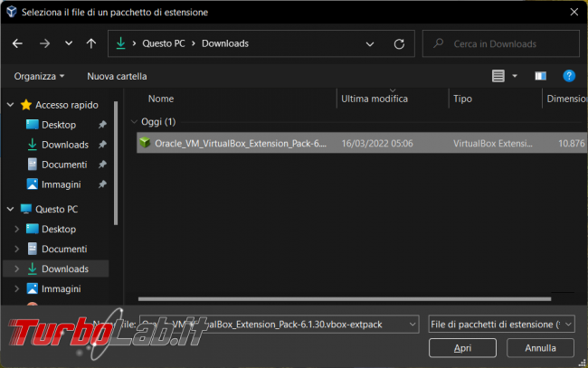
Task: Click the Apri button
Action: [x=462, y=348]
